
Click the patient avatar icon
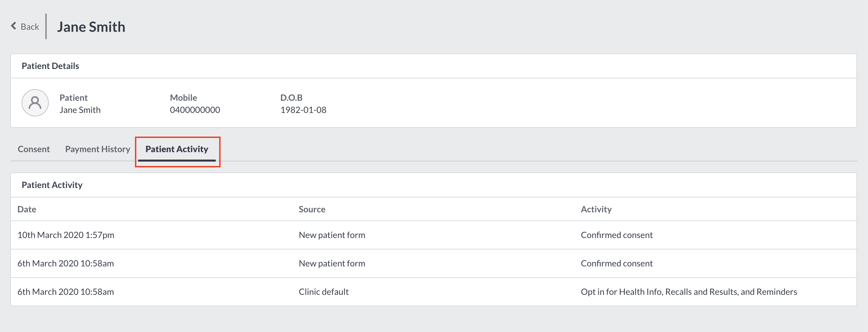click(x=35, y=103)
